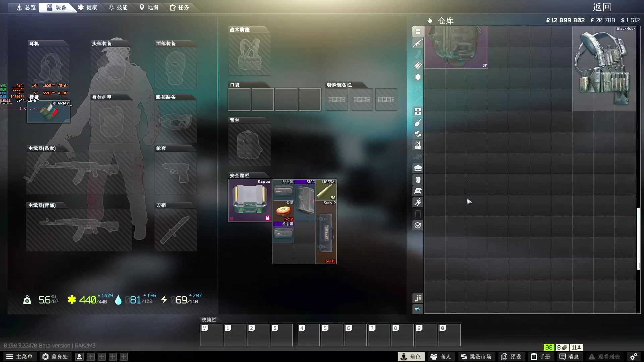
Task: Open the 角色 character screen
Action: coord(411,357)
